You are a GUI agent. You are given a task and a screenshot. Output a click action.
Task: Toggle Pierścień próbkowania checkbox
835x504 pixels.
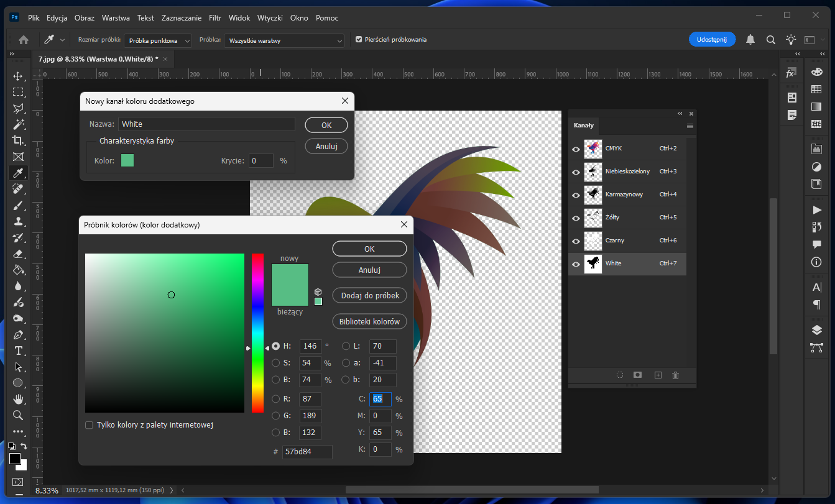[x=359, y=40]
